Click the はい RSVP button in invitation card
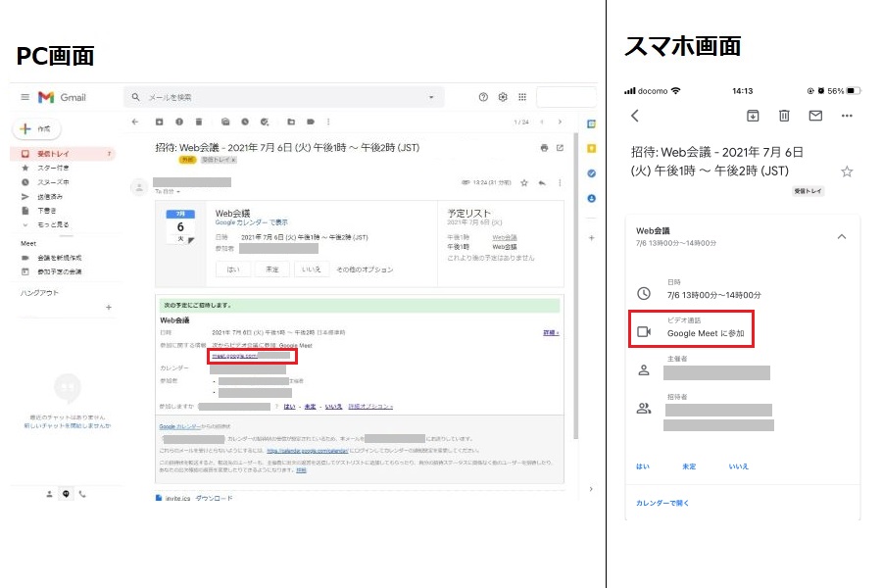 click(232, 269)
